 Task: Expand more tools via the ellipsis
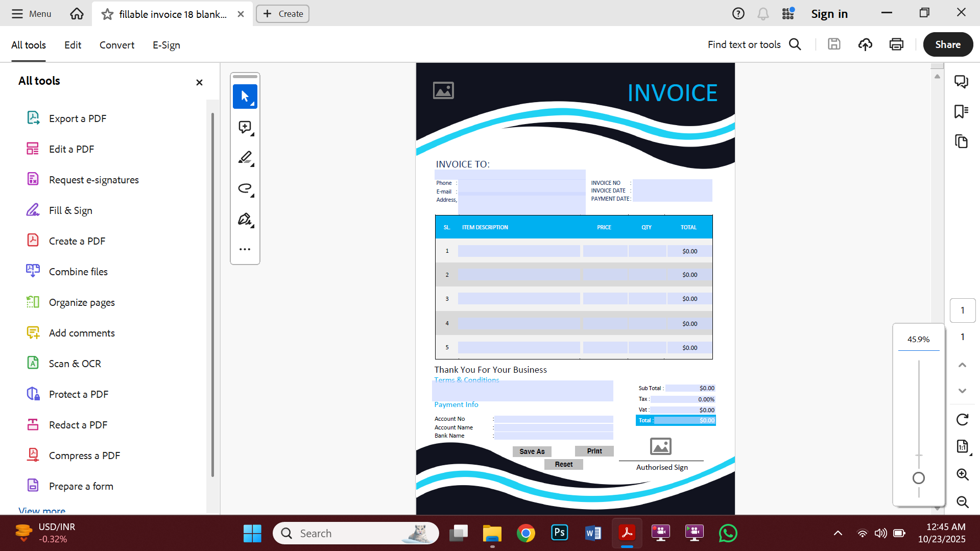click(245, 249)
